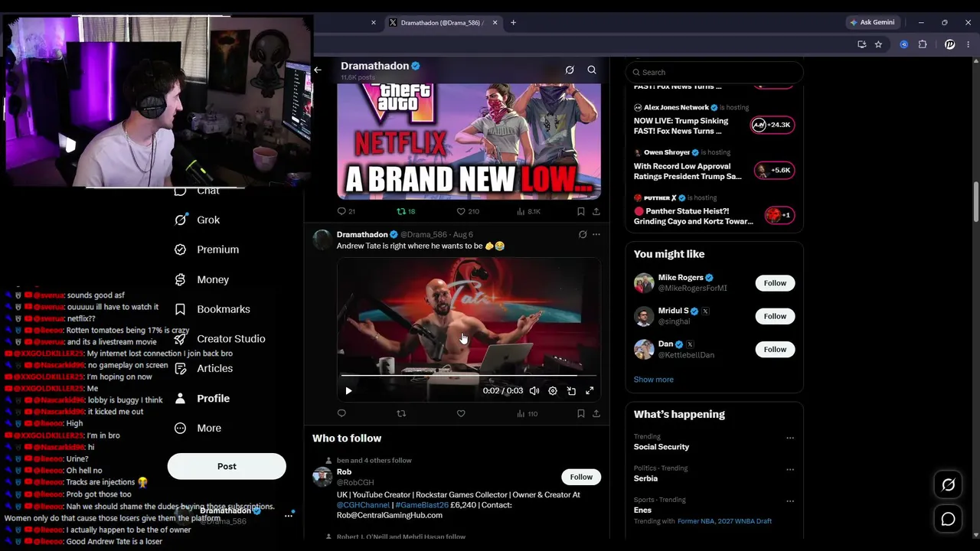Open more options on Andrew Tate post
980x551 pixels.
(596, 234)
